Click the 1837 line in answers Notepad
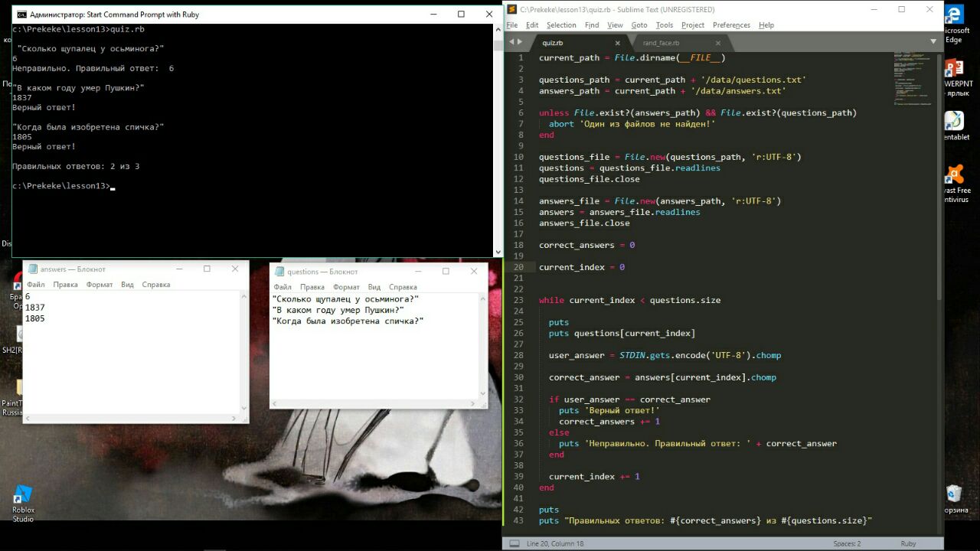980x551 pixels. point(35,307)
